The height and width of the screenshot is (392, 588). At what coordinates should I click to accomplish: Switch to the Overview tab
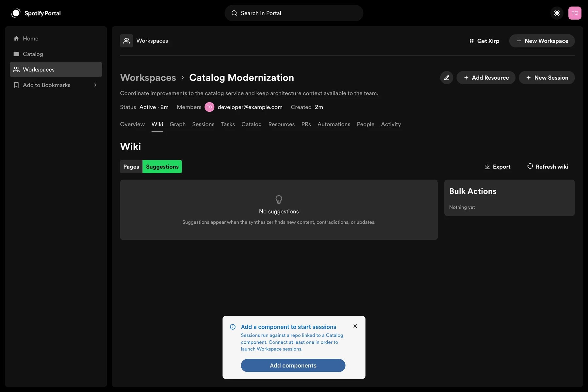[132, 124]
